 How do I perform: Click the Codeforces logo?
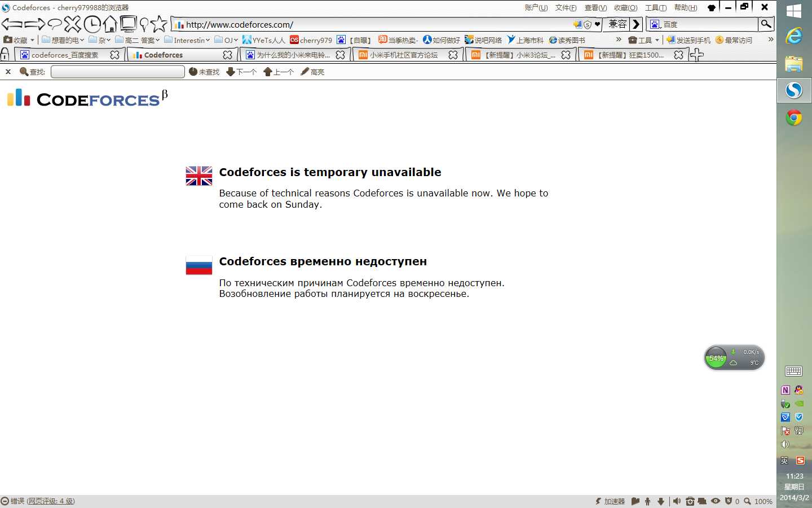point(87,98)
